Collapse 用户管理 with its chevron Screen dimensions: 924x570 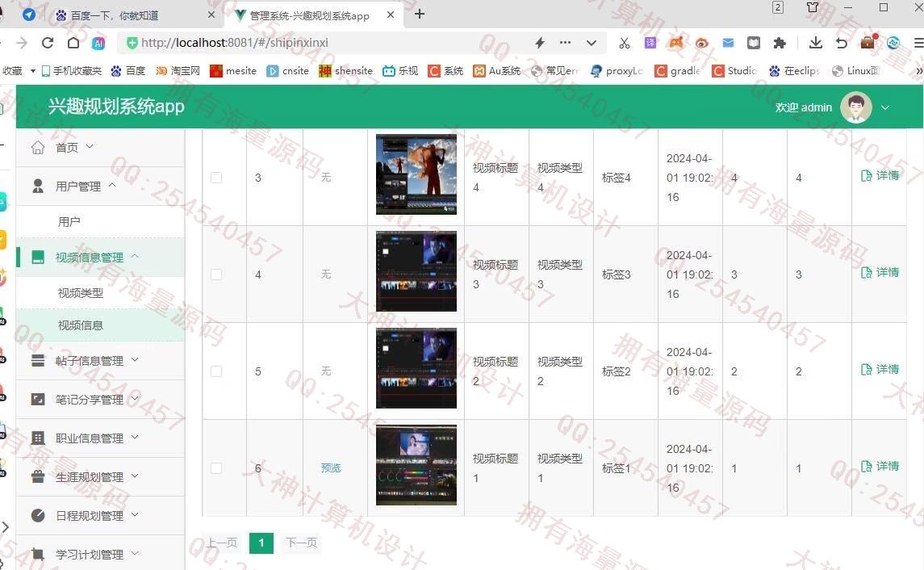tap(112, 185)
